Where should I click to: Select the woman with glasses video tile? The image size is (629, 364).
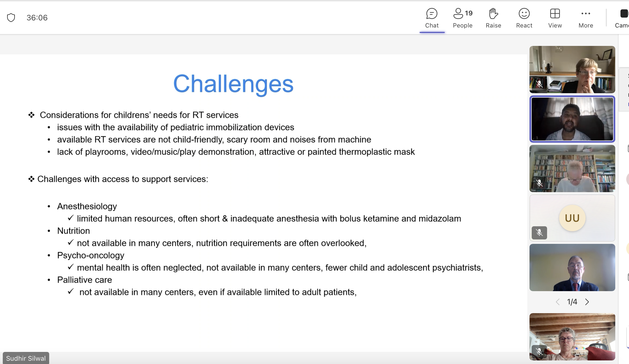pyautogui.click(x=572, y=70)
